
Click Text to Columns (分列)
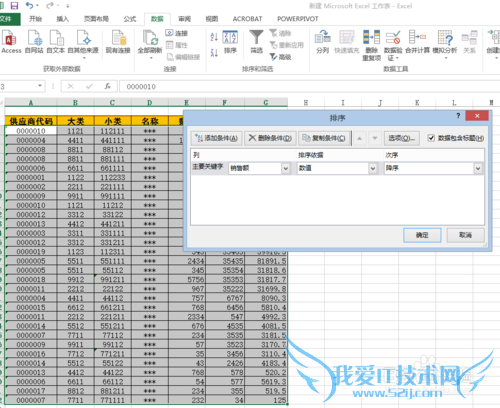[323, 42]
